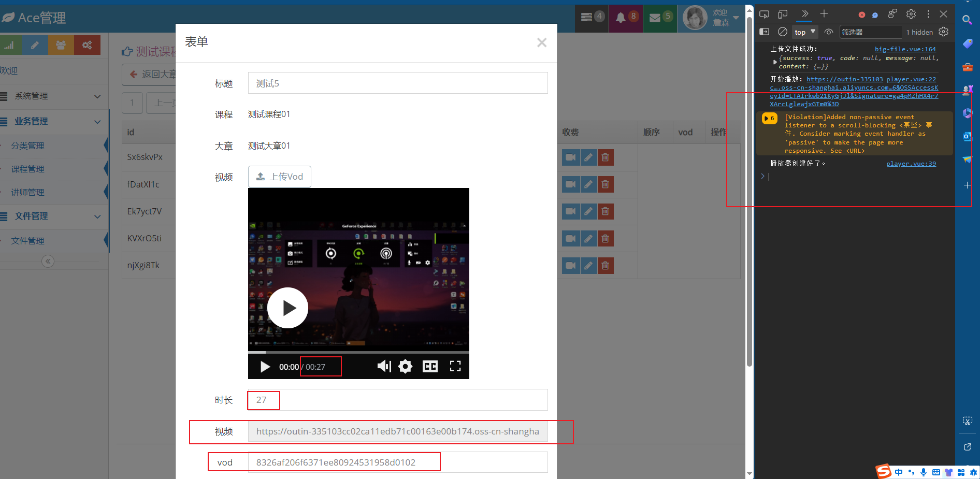980x479 pixels.
Task: Toggle the CC captions button in player
Action: coord(430,367)
